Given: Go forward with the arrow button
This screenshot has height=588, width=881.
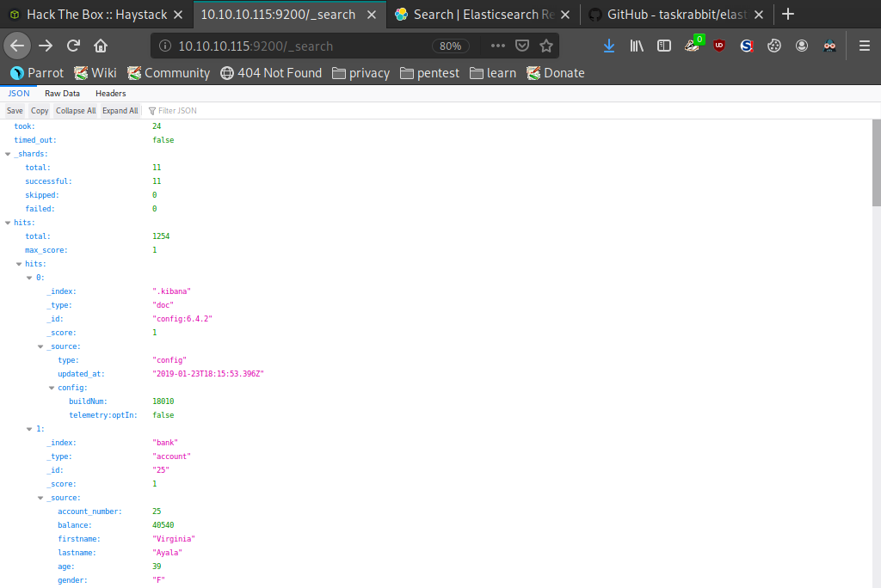Looking at the screenshot, I should tap(46, 46).
